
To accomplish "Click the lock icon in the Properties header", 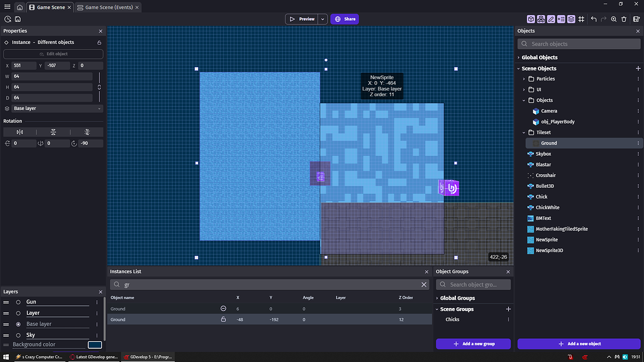I will 98,42.
